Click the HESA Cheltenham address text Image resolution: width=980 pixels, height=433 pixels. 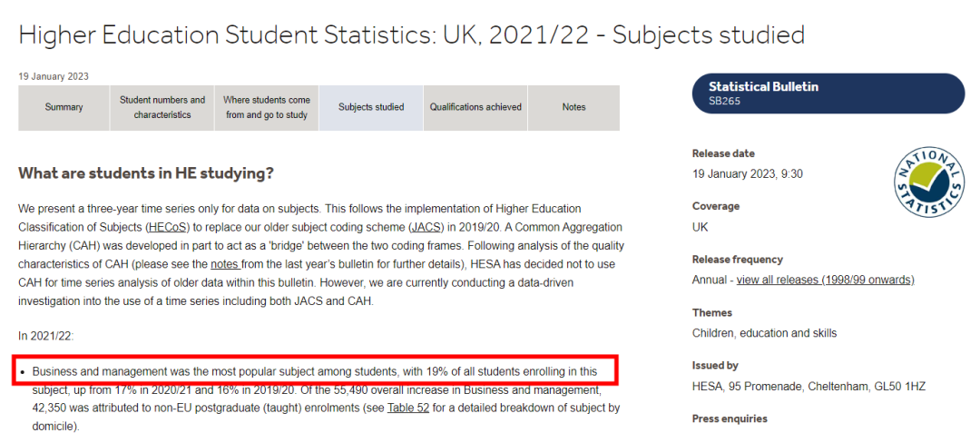point(808,386)
